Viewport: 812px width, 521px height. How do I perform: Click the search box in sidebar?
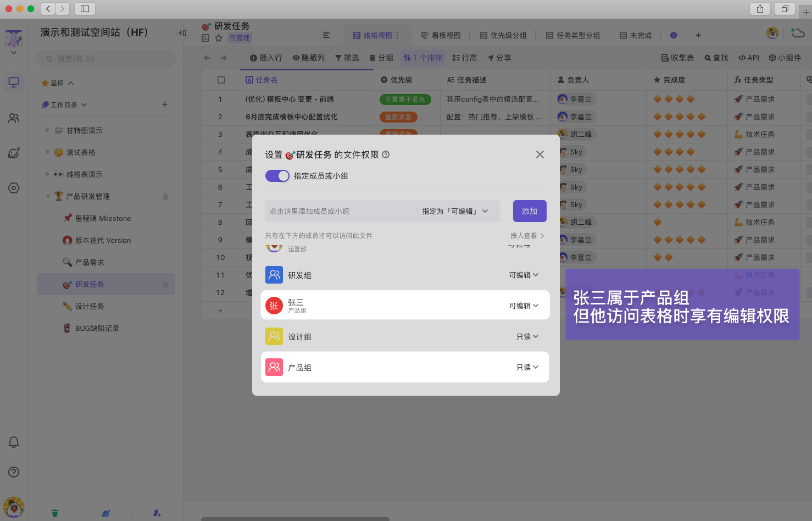pyautogui.click(x=106, y=59)
